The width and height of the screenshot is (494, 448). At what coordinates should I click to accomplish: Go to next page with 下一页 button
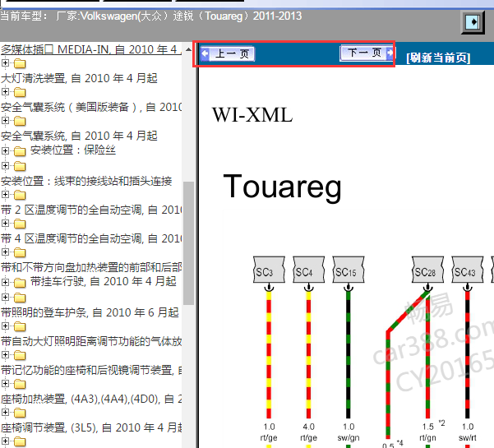click(367, 53)
